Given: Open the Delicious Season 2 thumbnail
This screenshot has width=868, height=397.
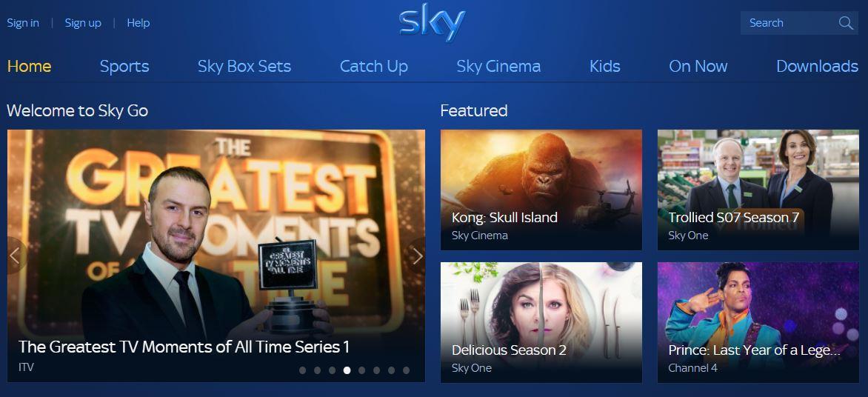Looking at the screenshot, I should (x=541, y=322).
